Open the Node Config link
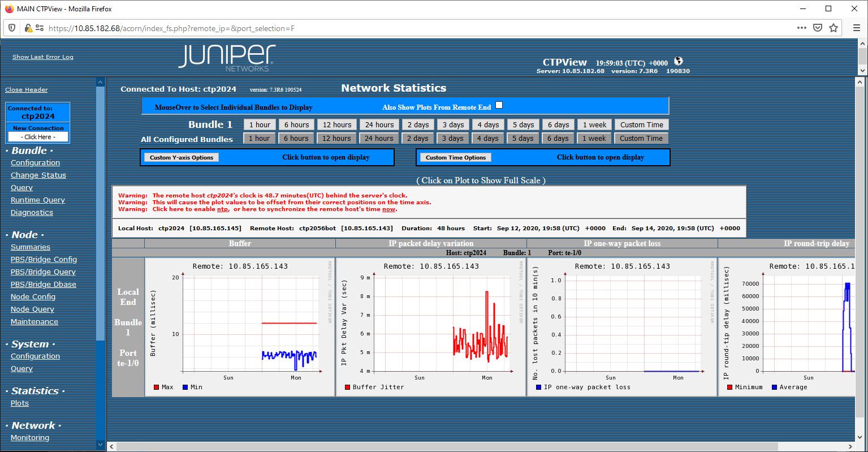Viewport: 868px width, 452px height. point(33,297)
